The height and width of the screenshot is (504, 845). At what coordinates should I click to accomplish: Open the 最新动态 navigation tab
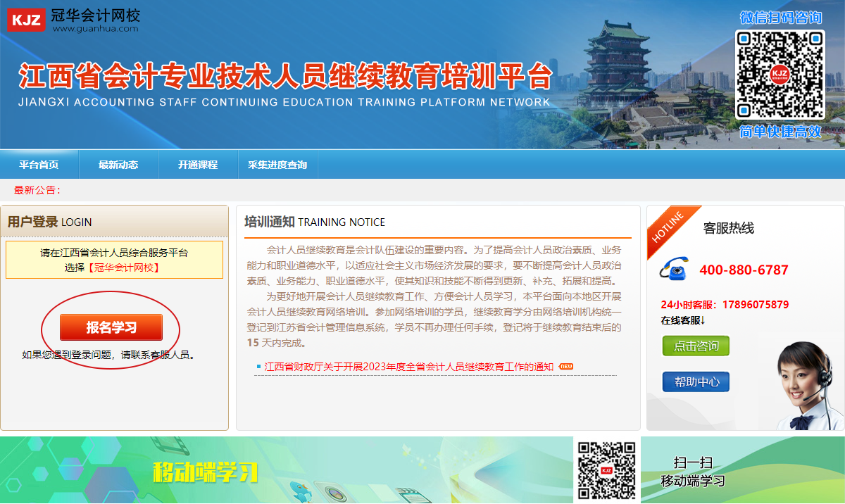point(118,165)
